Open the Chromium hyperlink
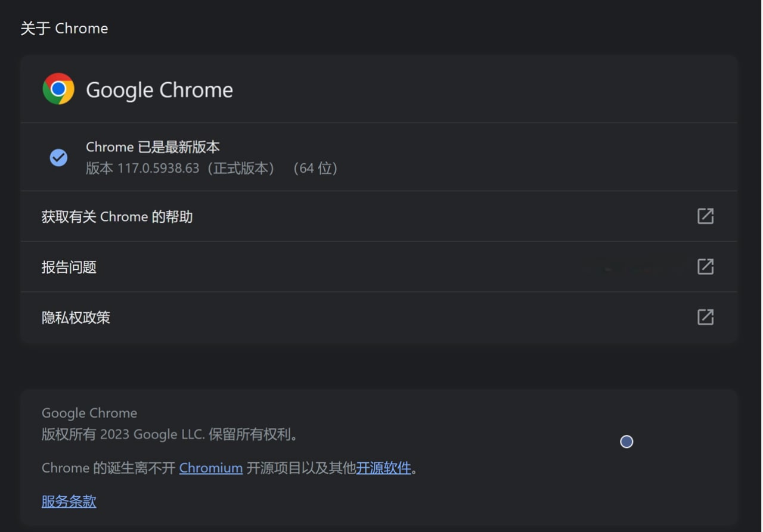 pyautogui.click(x=210, y=468)
